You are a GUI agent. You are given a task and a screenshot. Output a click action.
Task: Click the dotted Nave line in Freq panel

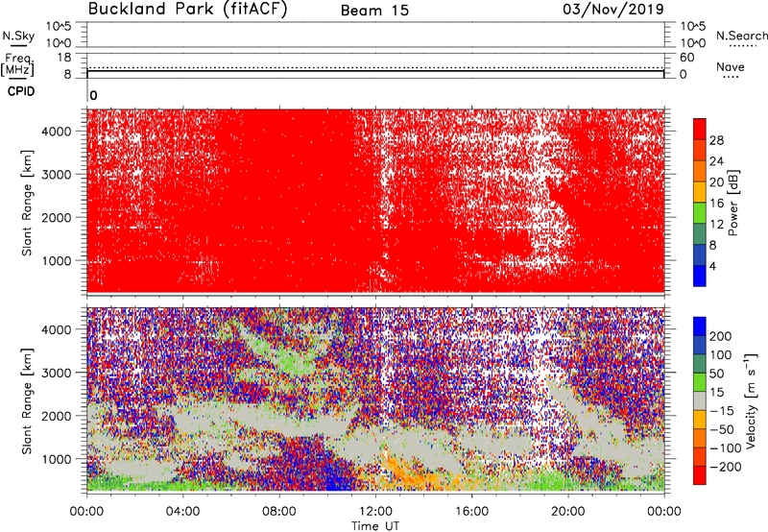(x=375, y=67)
